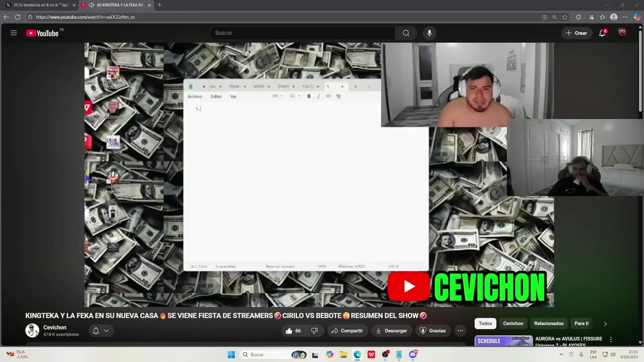Image resolution: width=644 pixels, height=362 pixels.
Task: Open the Cevichon channel avatar
Action: click(32, 330)
